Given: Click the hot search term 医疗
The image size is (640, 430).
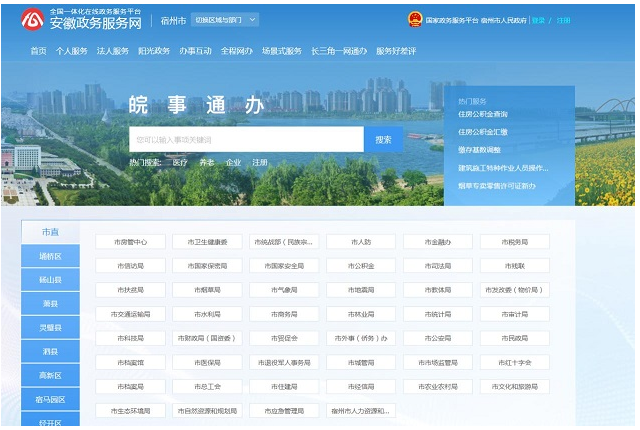Looking at the screenshot, I should [x=180, y=162].
